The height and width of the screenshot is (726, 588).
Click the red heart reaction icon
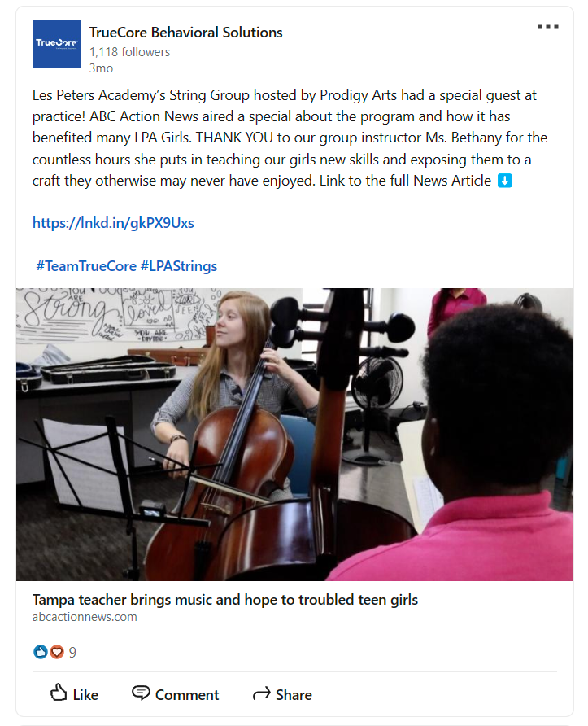(56, 652)
